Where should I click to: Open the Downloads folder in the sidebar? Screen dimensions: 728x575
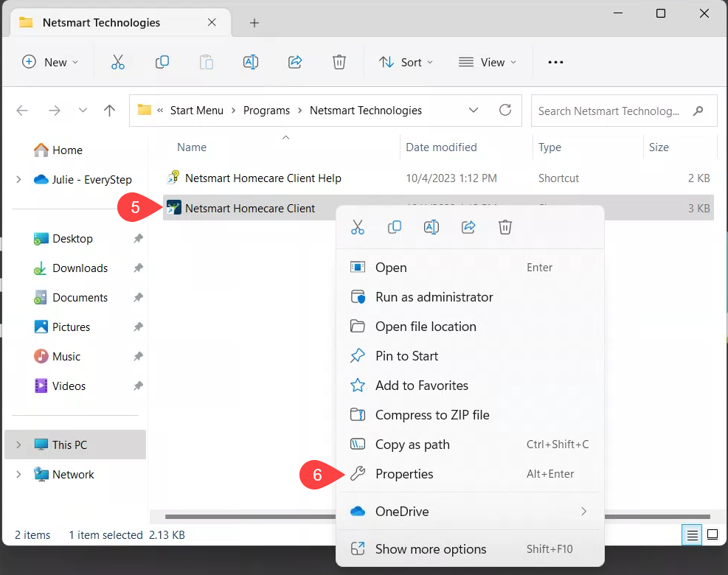[x=80, y=268]
